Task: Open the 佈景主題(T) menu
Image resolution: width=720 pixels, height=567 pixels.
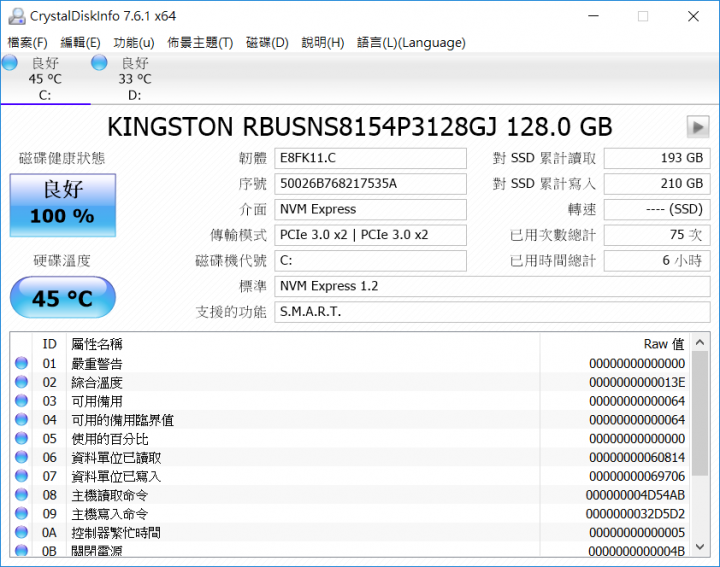Action: (200, 43)
